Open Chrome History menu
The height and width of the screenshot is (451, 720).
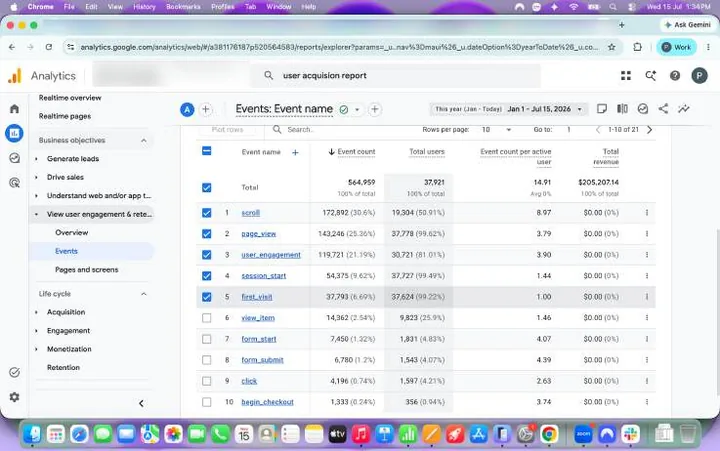click(x=144, y=7)
